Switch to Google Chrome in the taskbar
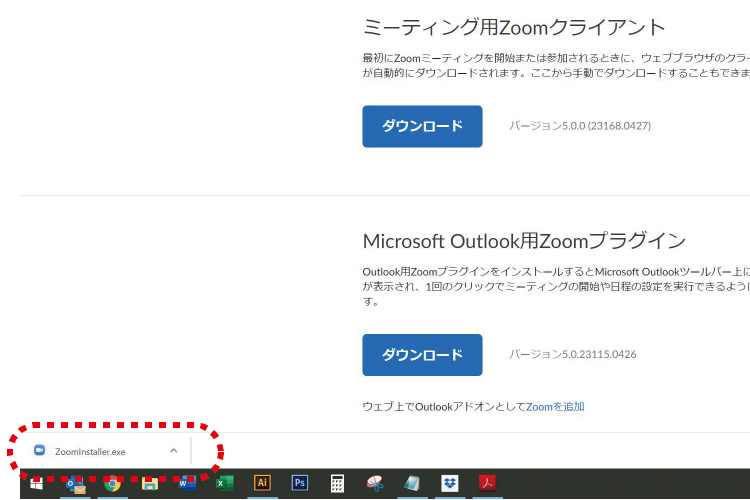 112,484
